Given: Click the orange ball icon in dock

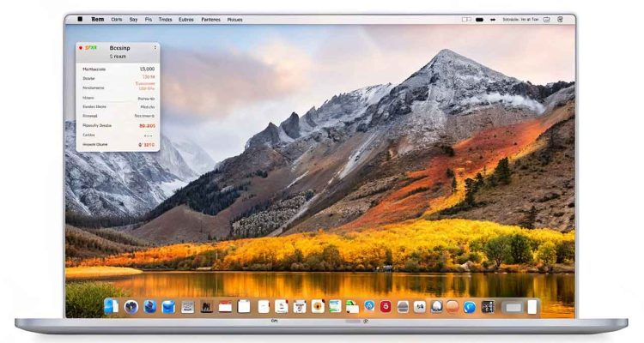Looking at the screenshot, I should (x=453, y=306).
